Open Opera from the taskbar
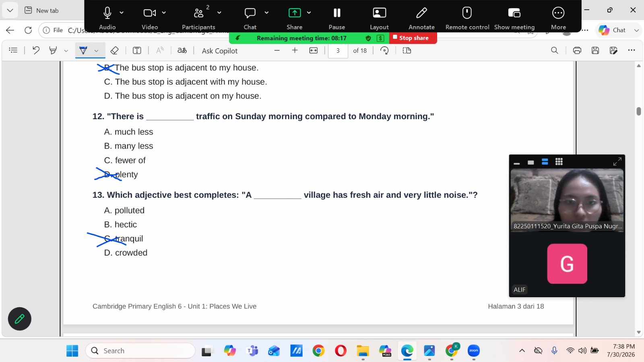Viewport: 644px width, 362px height. click(341, 351)
